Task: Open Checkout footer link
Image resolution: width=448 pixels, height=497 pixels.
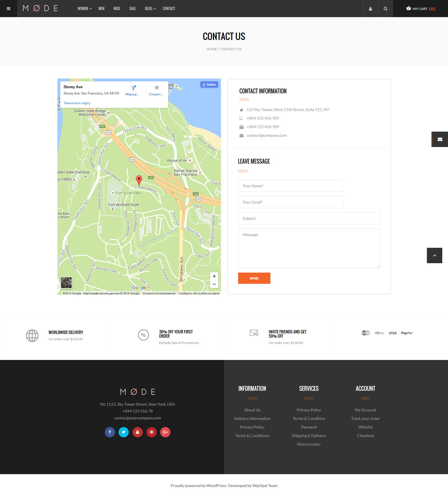Action: point(365,436)
